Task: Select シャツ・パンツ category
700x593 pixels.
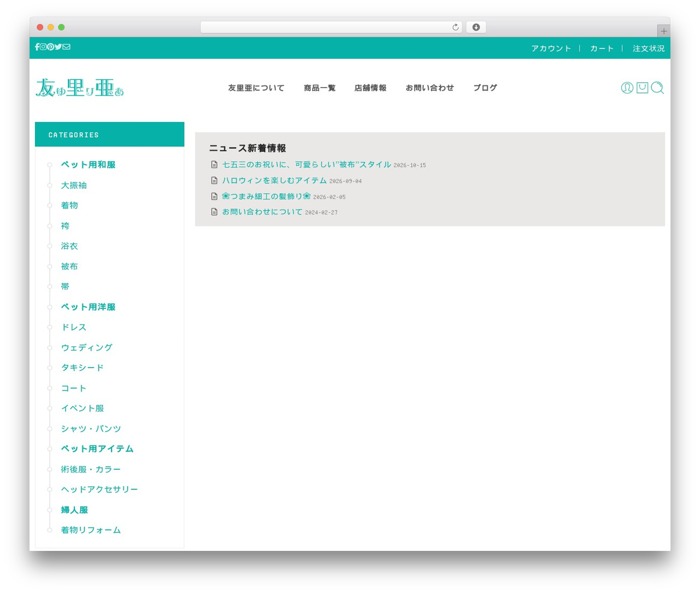Action: coord(91,429)
